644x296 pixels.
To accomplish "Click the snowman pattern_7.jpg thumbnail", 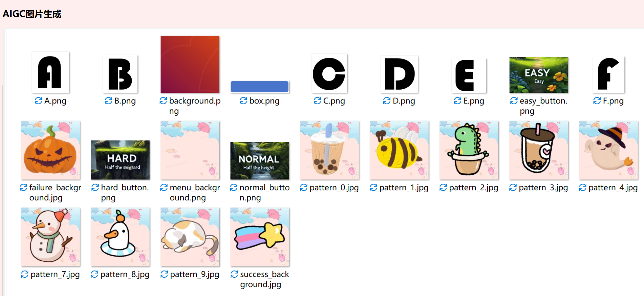I will pyautogui.click(x=51, y=237).
